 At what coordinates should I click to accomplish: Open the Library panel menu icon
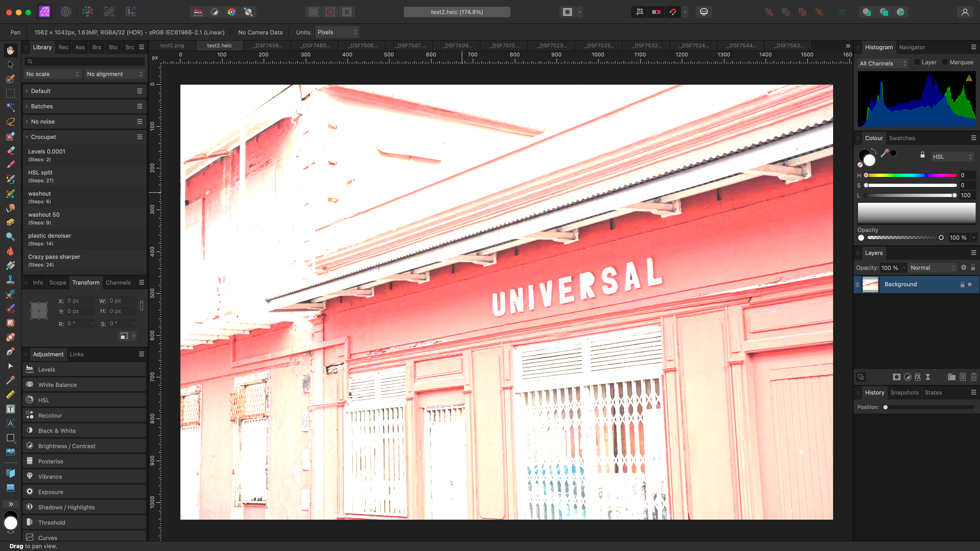[142, 47]
